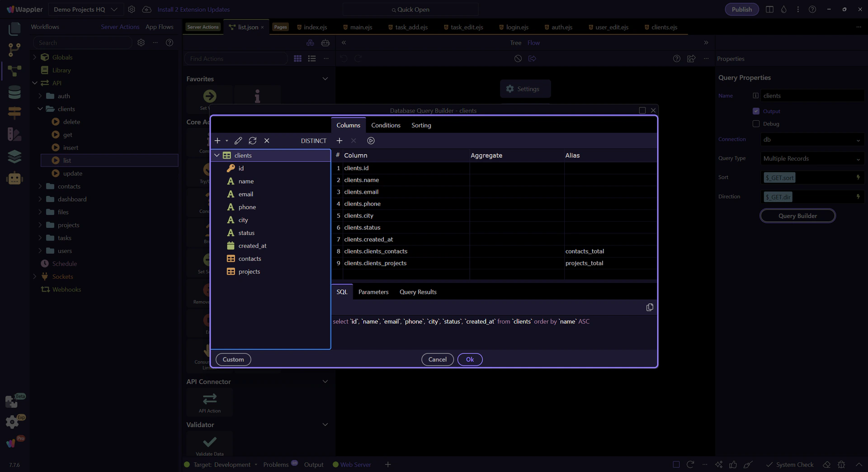868x472 pixels.
Task: Click the project settings gear in title bar
Action: pos(132,10)
